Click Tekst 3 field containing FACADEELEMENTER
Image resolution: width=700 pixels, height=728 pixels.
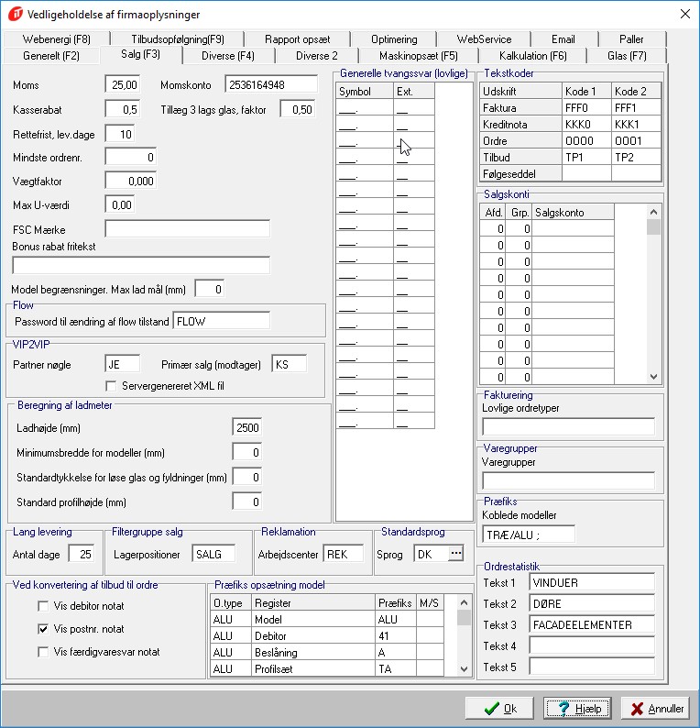592,624
